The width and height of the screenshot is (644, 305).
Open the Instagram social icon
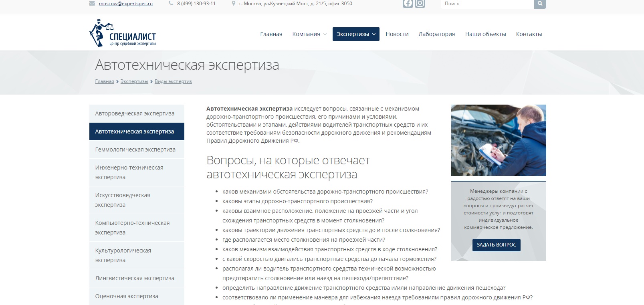420,4
